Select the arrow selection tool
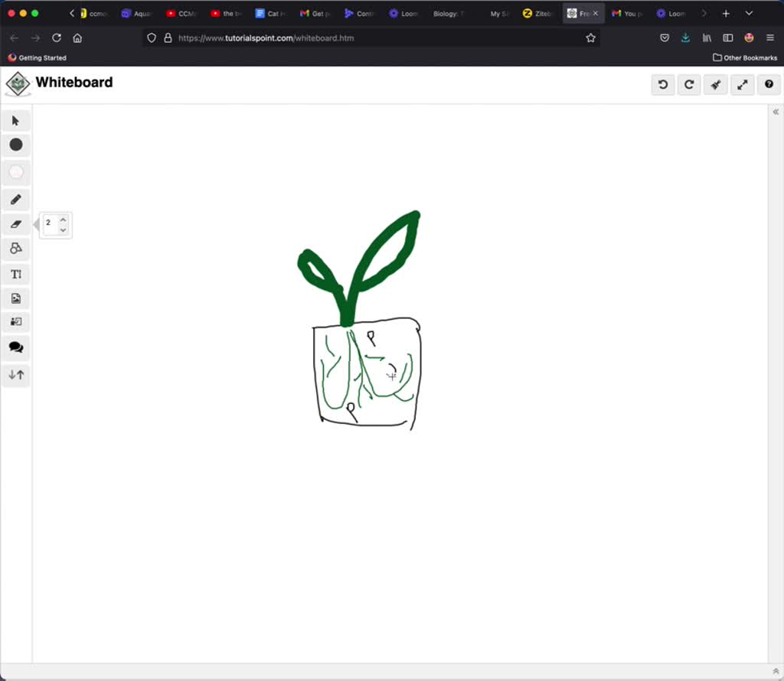Image resolution: width=784 pixels, height=681 pixels. click(15, 120)
